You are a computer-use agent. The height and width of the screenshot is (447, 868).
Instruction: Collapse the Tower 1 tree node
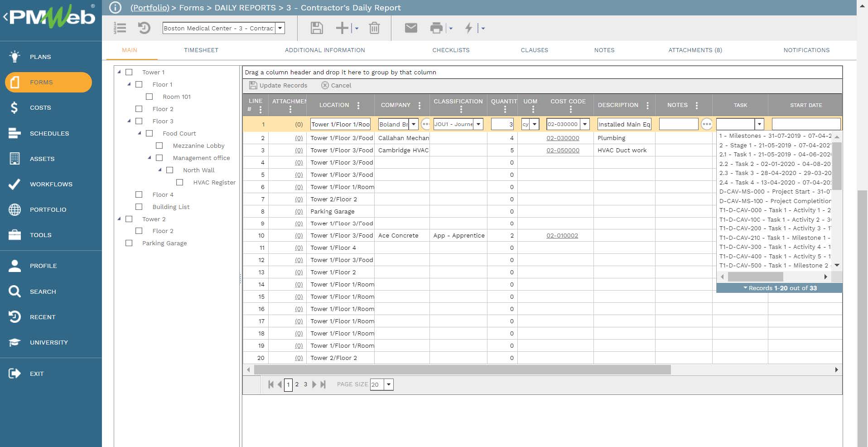pyautogui.click(x=119, y=72)
